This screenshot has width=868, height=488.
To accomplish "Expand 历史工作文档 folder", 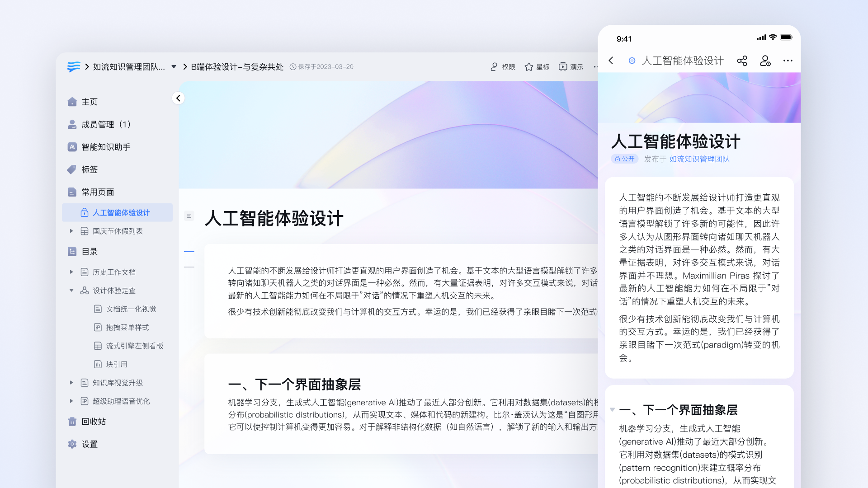I will pyautogui.click(x=71, y=272).
